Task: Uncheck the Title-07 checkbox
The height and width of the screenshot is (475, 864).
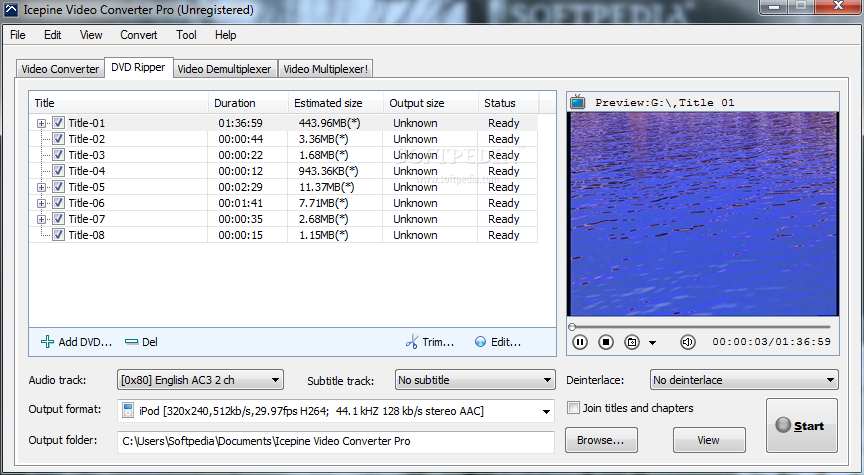Action: click(x=58, y=218)
